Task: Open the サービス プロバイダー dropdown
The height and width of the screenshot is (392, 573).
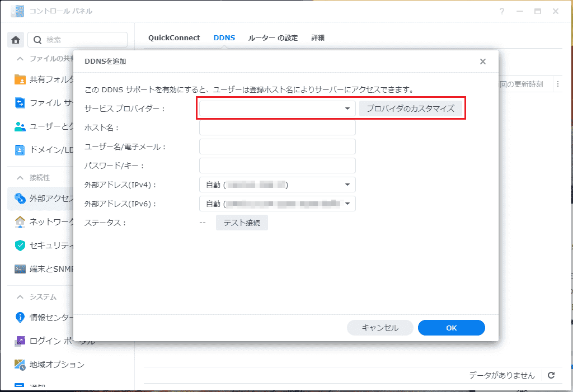Action: 278,108
